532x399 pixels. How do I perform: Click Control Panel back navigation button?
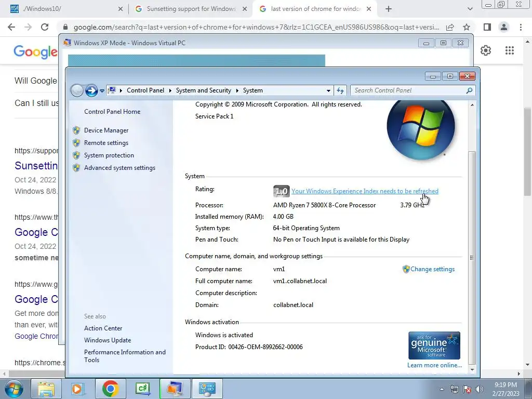pyautogui.click(x=77, y=90)
